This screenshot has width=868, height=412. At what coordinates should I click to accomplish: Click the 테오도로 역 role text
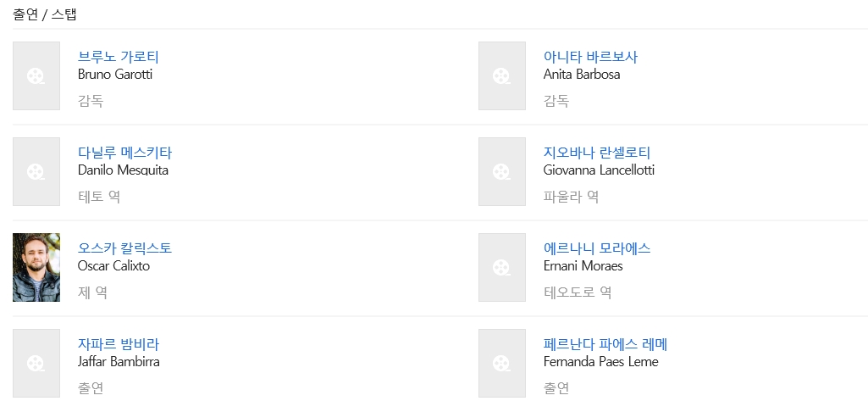(578, 292)
